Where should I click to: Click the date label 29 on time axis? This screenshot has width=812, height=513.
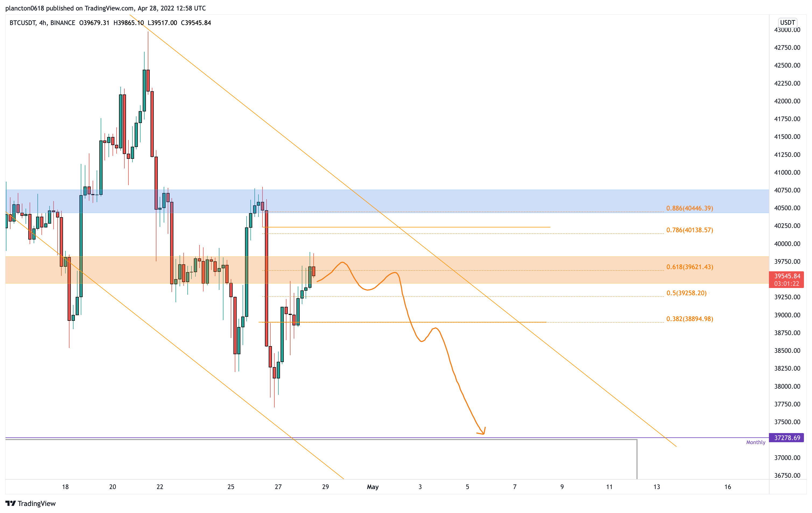325,487
